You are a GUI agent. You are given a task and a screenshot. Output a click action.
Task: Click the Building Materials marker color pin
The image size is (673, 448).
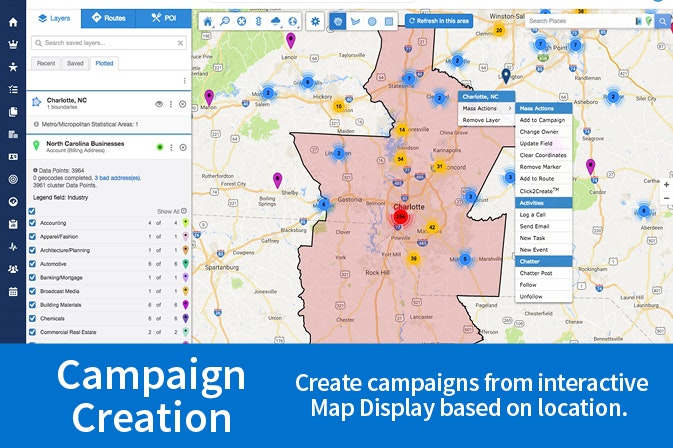pos(185,305)
